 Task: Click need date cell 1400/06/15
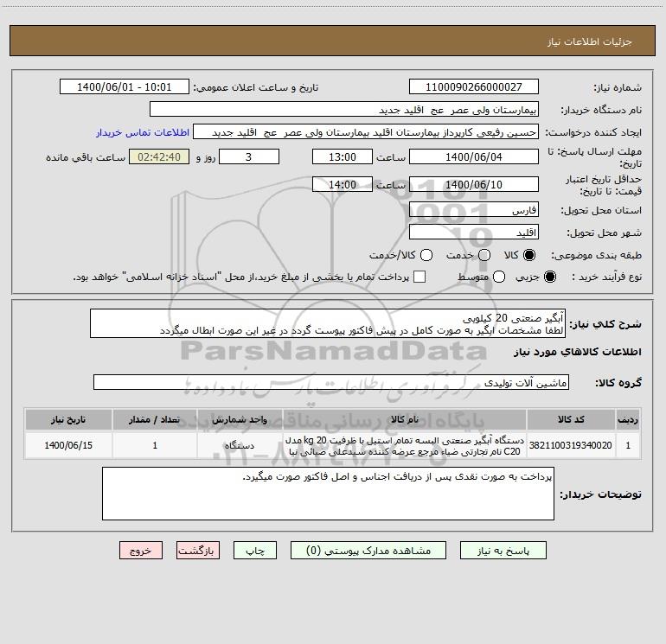click(x=68, y=445)
